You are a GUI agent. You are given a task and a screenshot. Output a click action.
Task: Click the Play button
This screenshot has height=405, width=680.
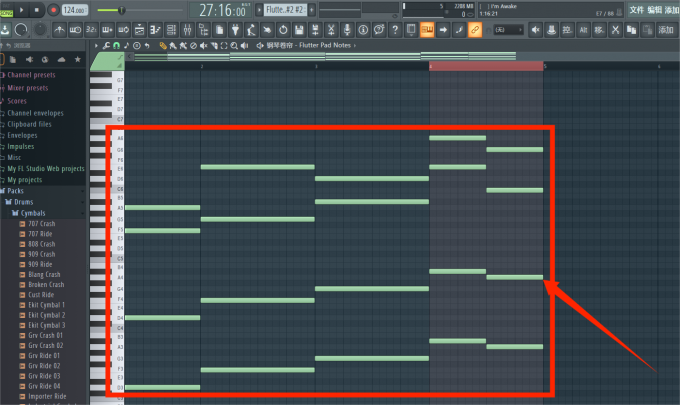[x=21, y=10]
